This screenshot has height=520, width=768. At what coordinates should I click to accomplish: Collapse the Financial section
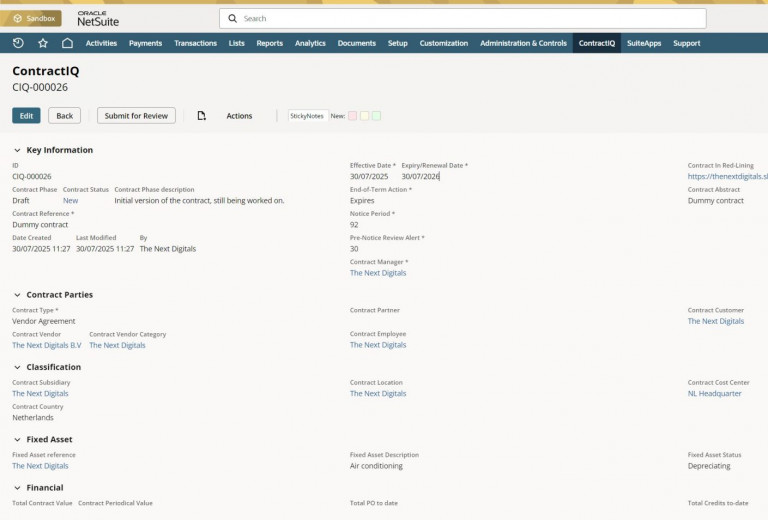coord(17,488)
